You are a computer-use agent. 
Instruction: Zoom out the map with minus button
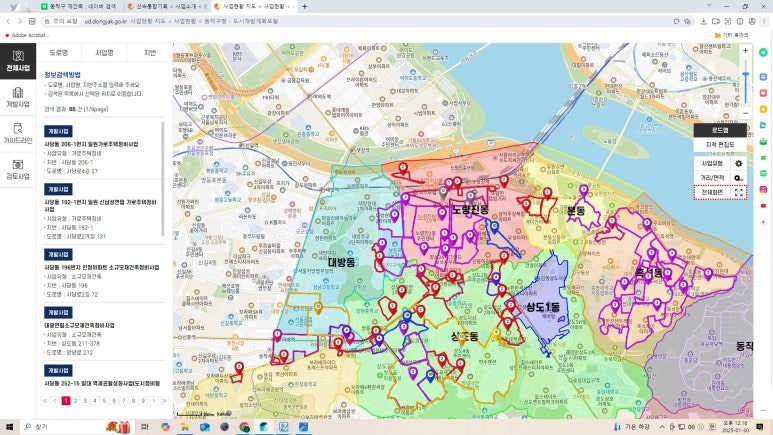pyautogui.click(x=745, y=113)
